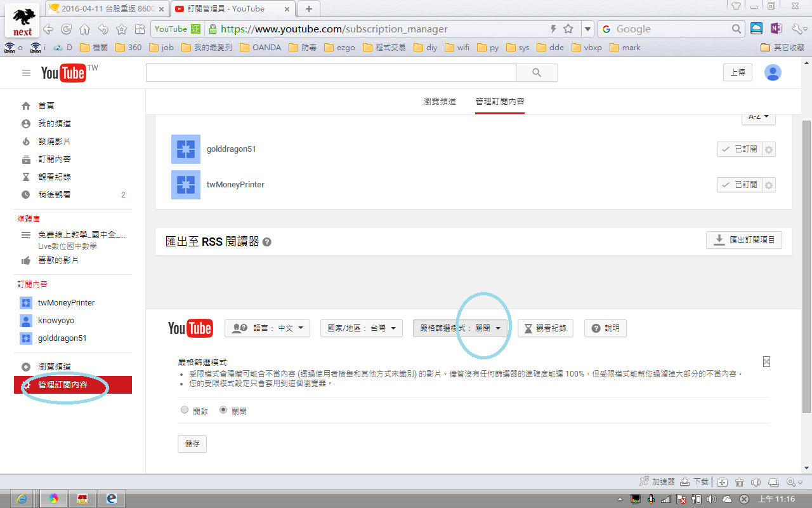Open the address bar history dropdown arrow
This screenshot has height=508, width=812.
click(x=587, y=29)
